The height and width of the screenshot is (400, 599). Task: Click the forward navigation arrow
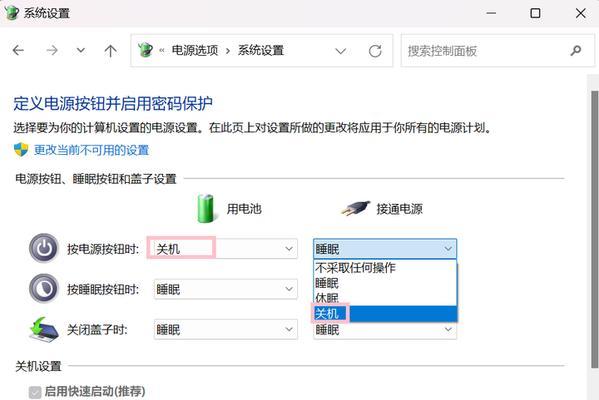[x=52, y=50]
